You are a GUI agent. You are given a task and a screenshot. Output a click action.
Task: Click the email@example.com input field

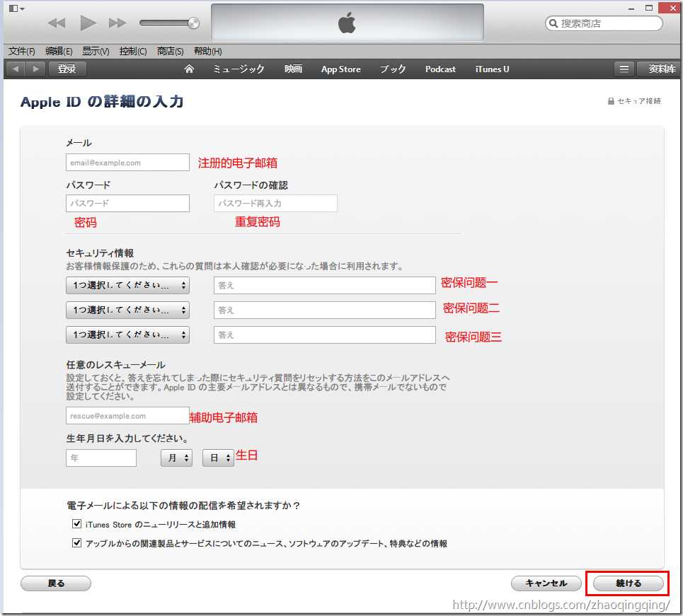point(127,162)
